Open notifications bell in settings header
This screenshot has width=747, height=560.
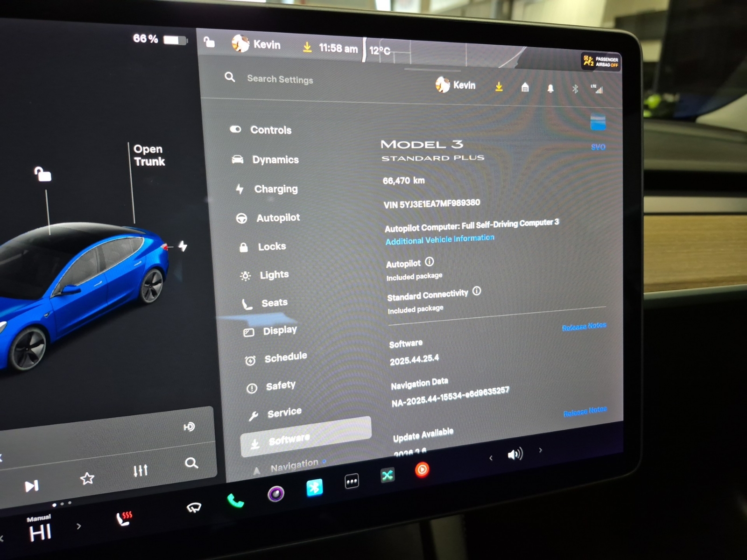point(550,88)
